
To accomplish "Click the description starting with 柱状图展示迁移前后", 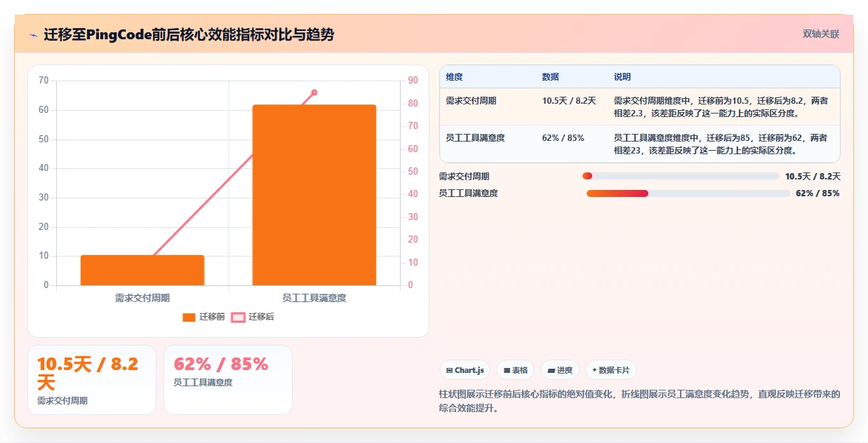I will pos(639,401).
